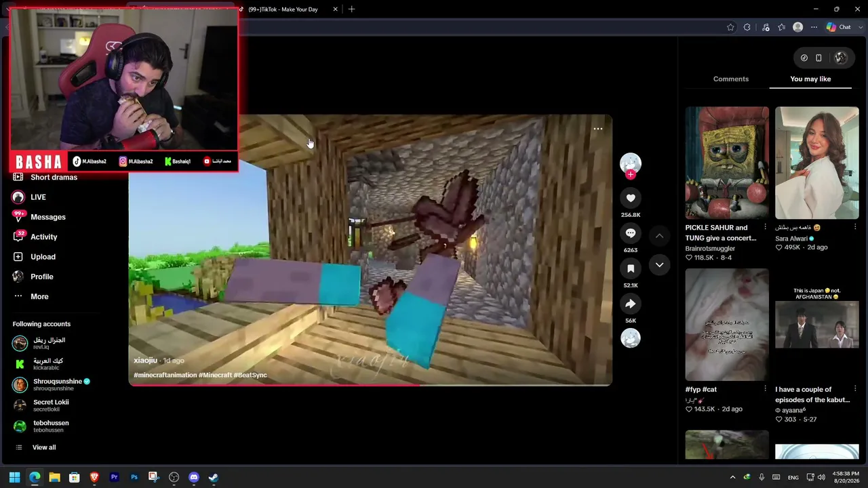The width and height of the screenshot is (868, 488).
Task: Share the video using the arrow icon
Action: tap(631, 304)
